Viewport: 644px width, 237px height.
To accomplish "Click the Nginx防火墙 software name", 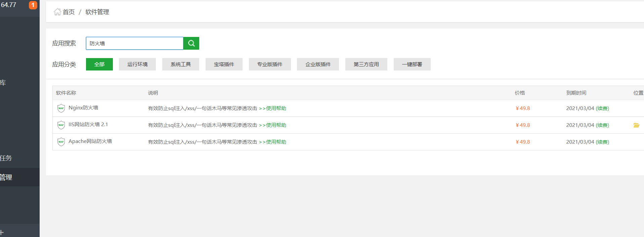I will coord(83,108).
